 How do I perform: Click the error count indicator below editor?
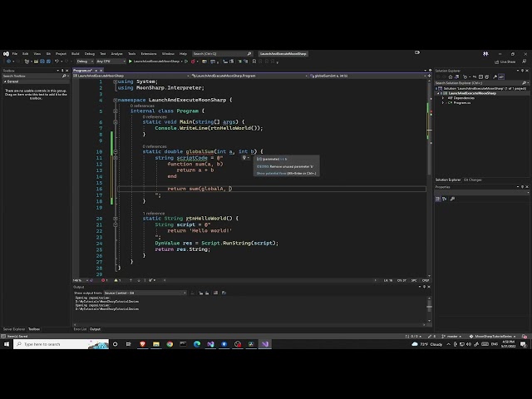point(105,280)
